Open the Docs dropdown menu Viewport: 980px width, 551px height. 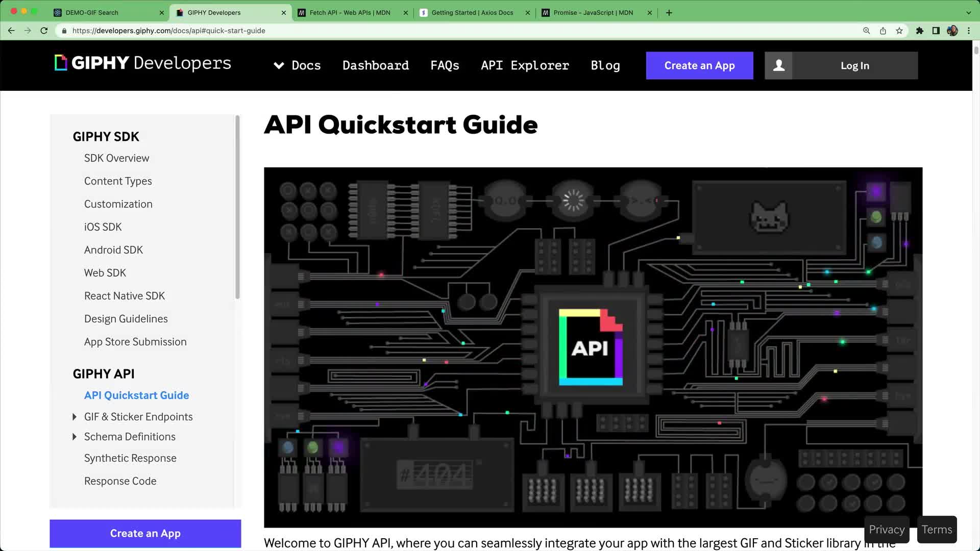click(x=298, y=65)
